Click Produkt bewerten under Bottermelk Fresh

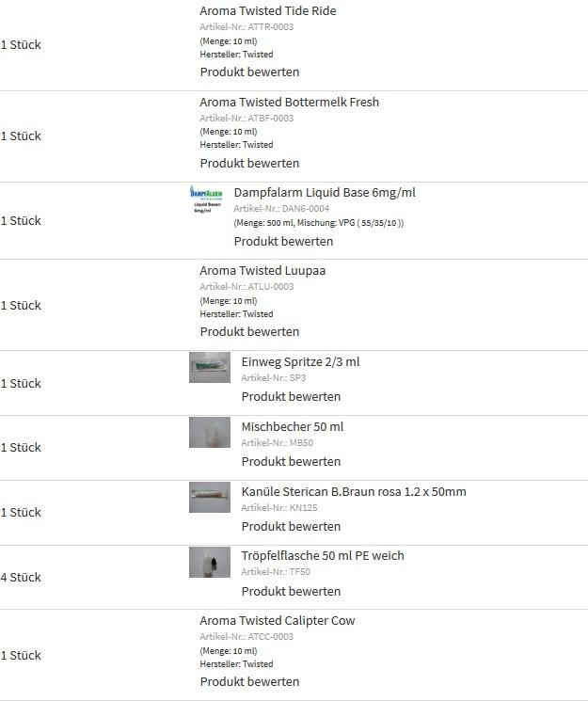(x=249, y=163)
